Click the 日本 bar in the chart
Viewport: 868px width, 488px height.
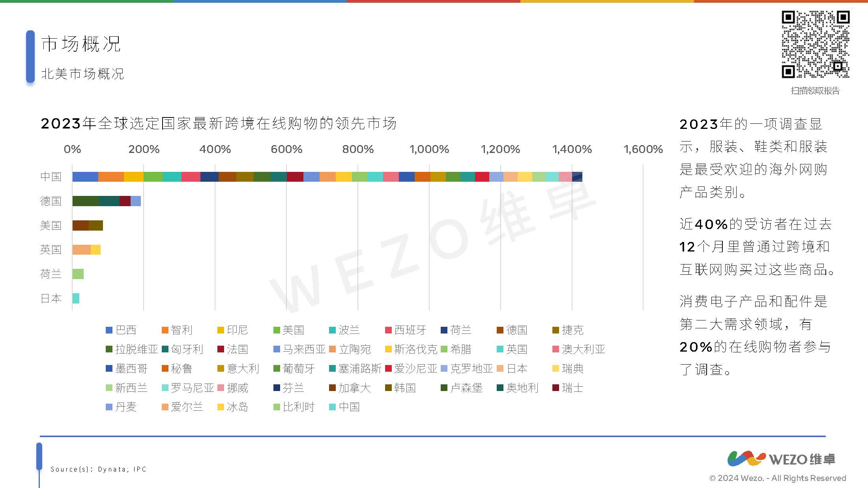click(76, 298)
